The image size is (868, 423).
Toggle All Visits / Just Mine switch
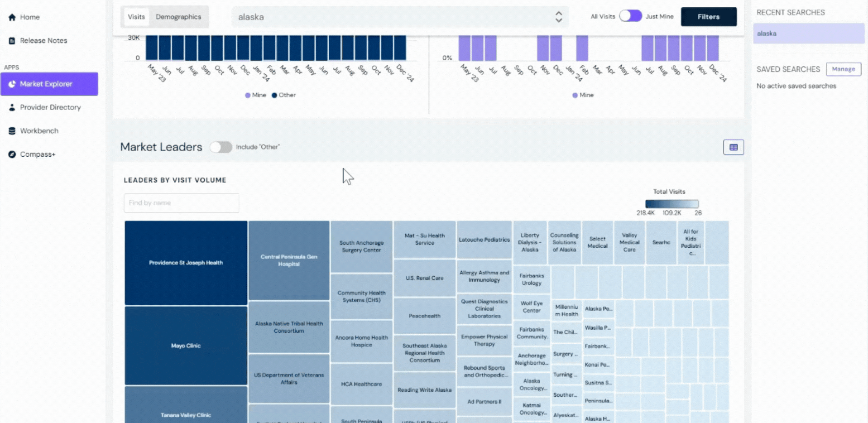tap(630, 16)
